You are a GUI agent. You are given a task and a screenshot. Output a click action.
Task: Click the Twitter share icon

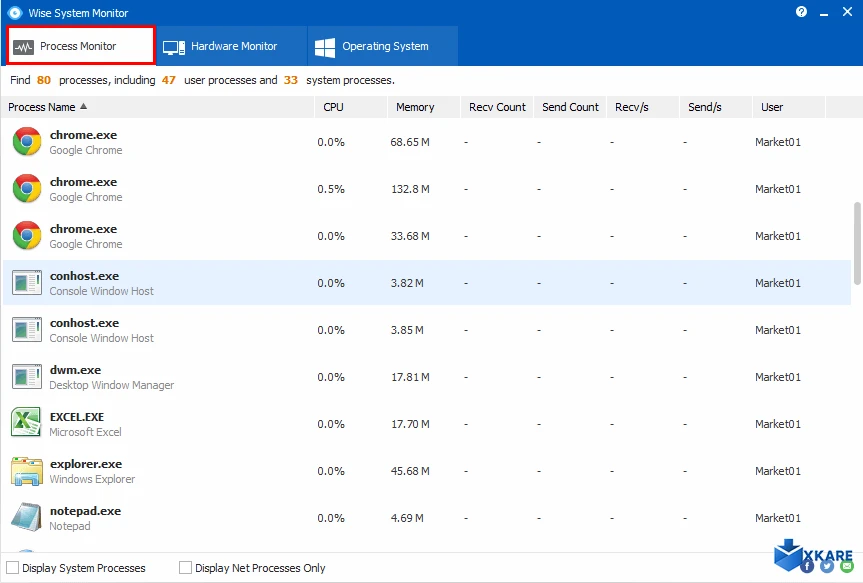click(827, 566)
